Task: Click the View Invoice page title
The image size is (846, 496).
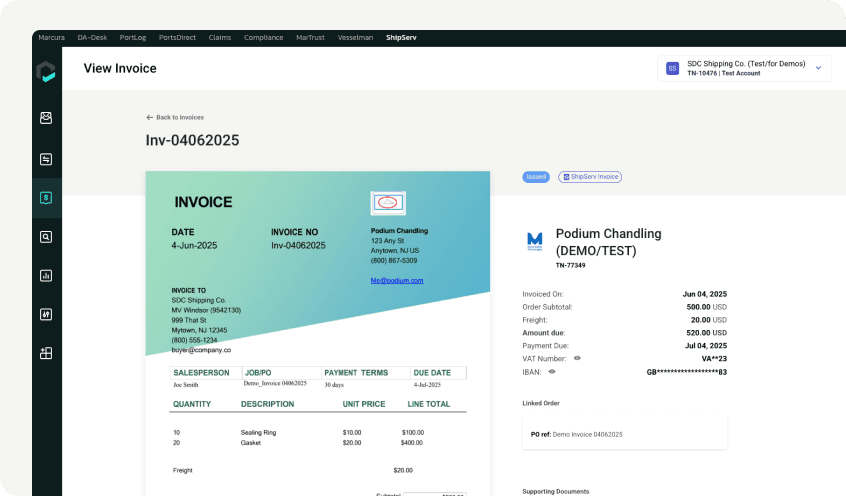Action: pyautogui.click(x=120, y=69)
